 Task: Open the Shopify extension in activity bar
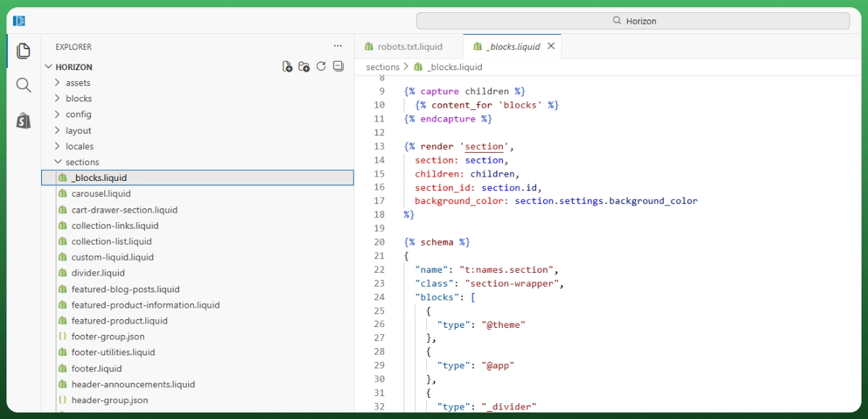(x=23, y=120)
